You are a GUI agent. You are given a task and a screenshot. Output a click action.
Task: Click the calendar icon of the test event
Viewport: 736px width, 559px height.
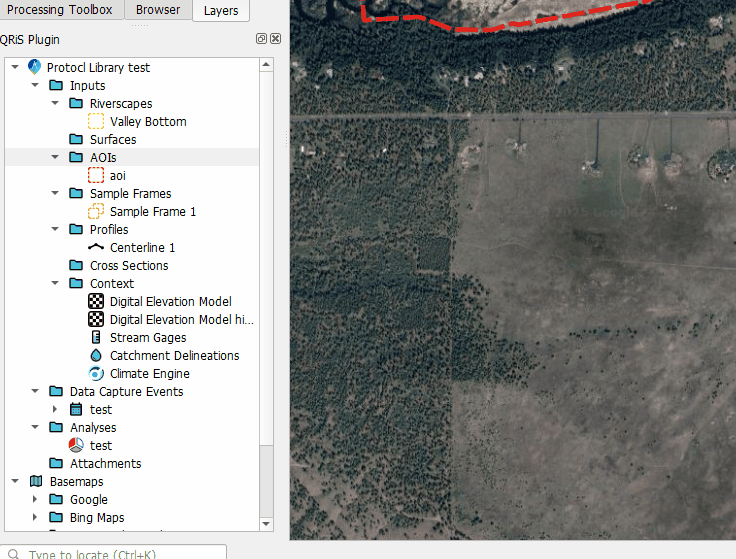pos(76,409)
